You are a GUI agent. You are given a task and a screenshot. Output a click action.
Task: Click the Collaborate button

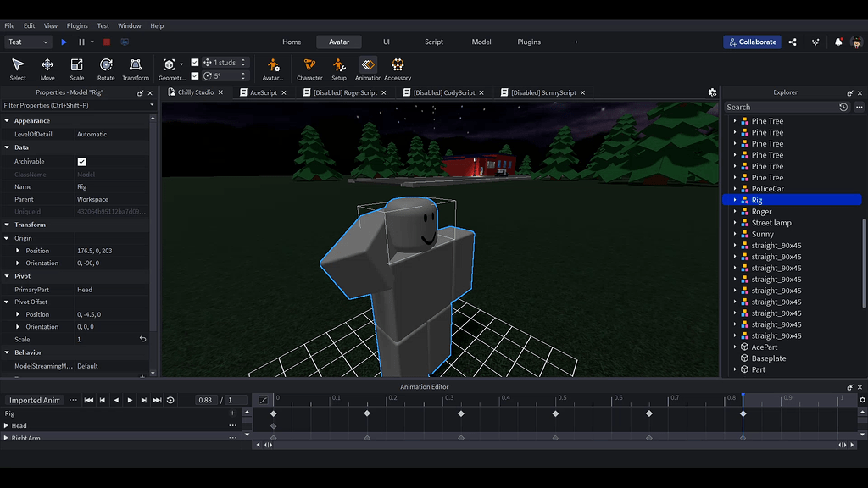tap(753, 42)
